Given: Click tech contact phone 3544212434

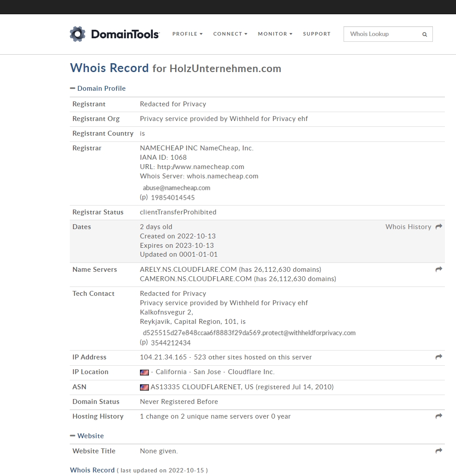Looking at the screenshot, I should coord(171,343).
